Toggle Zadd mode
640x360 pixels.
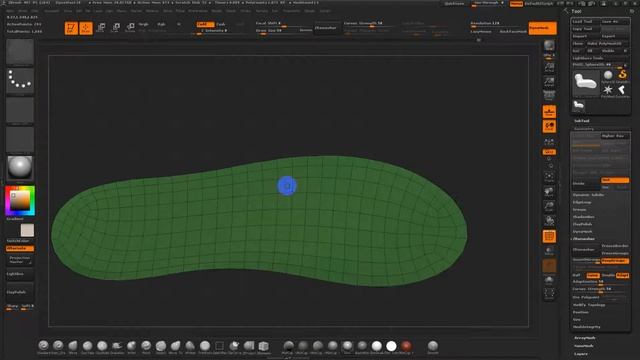coord(205,24)
